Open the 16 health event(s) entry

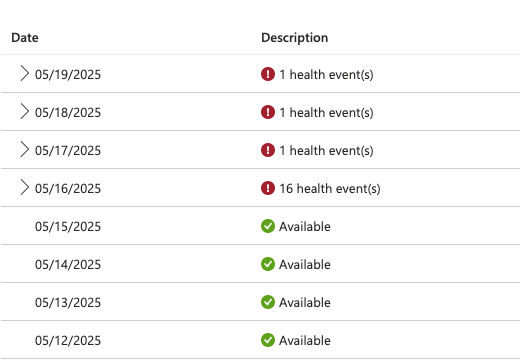330,189
